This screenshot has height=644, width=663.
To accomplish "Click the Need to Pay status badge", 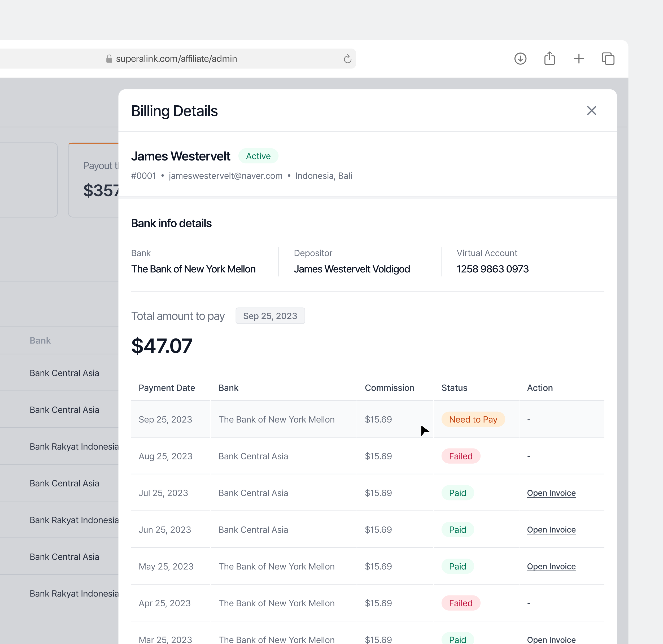I will [473, 419].
